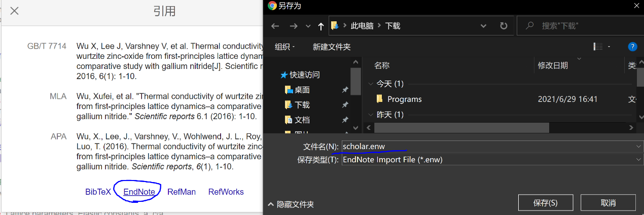Screen dimensions: 644x215
Task: Refresh the current folder view
Action: (504, 26)
